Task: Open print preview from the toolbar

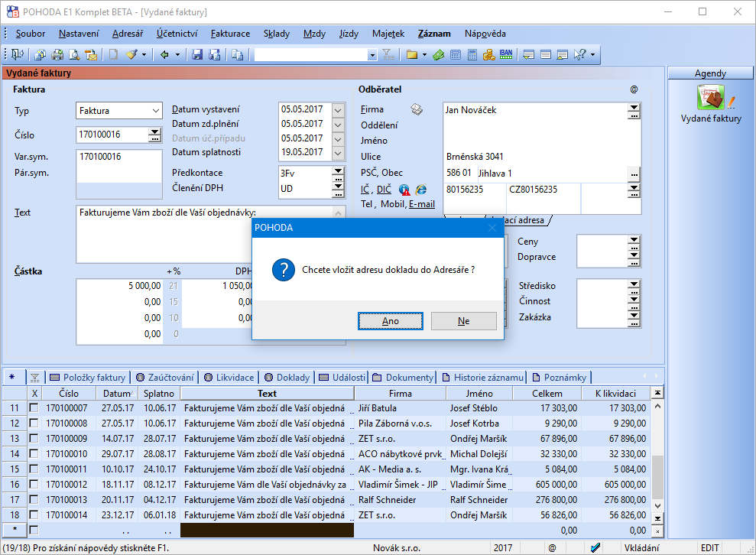Action: click(x=74, y=54)
